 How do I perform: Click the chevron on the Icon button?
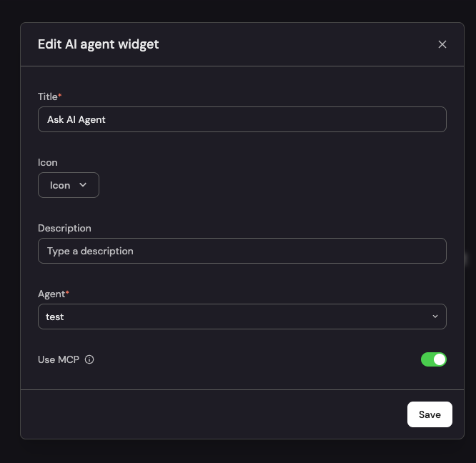(83, 185)
